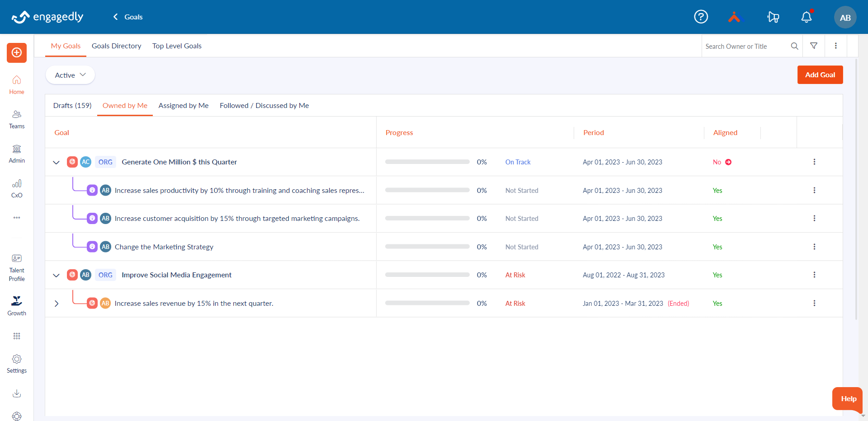Click the Progress column header
This screenshot has width=868, height=421.
[399, 132]
